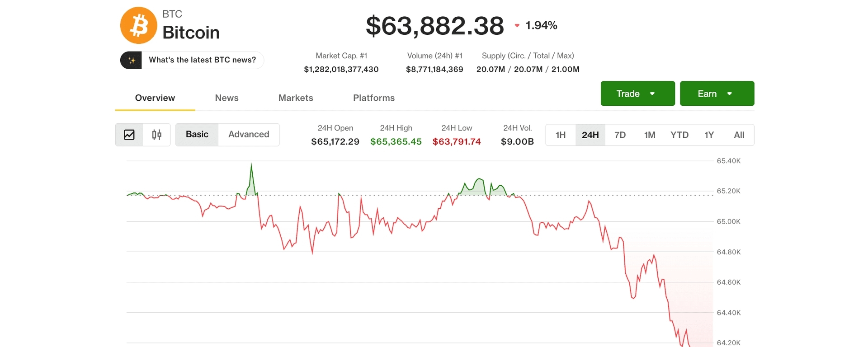The image size is (868, 347).
Task: Switch to the Overview tab
Action: 155,98
